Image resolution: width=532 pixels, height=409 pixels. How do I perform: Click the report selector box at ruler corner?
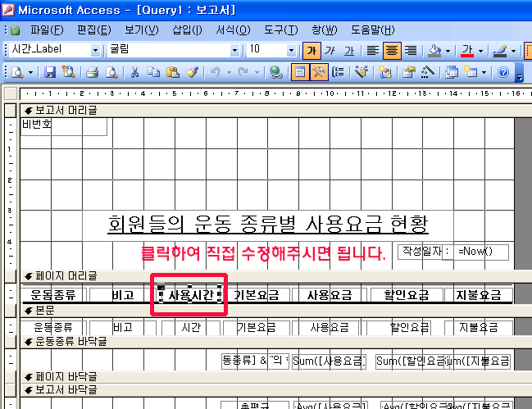pos(10,93)
